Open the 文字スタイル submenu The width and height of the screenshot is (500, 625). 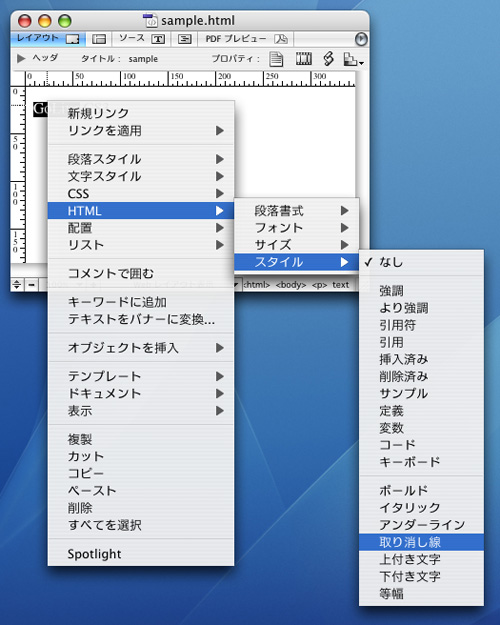point(141,177)
